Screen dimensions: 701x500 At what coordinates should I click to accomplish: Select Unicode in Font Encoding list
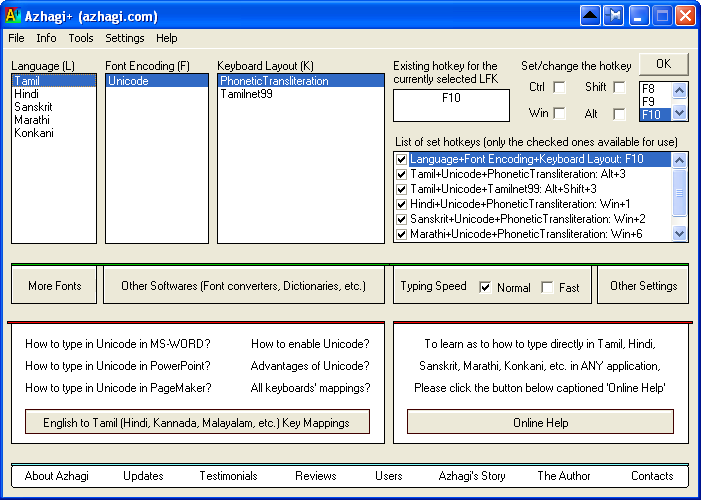click(x=157, y=81)
